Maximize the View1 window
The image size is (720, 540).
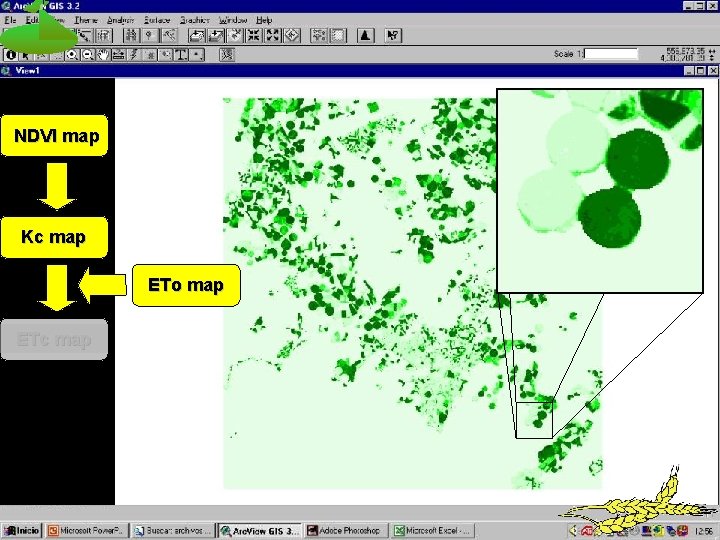click(701, 70)
